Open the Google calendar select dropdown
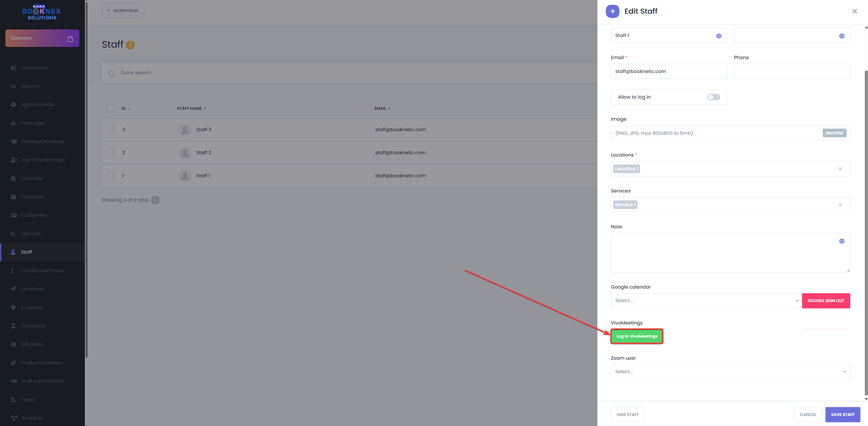This screenshot has height=426, width=868. pos(705,301)
